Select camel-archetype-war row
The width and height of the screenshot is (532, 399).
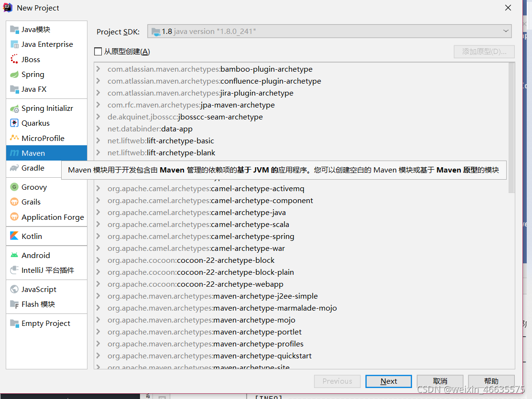click(301, 248)
